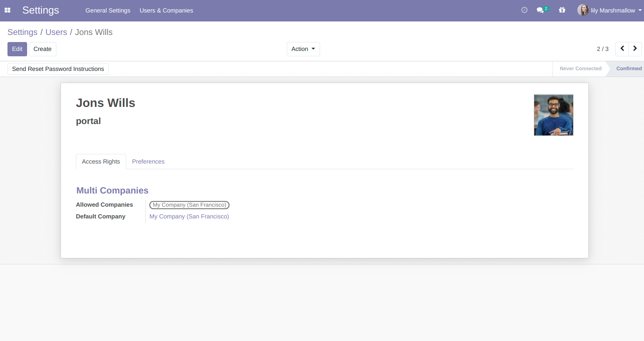Open the Users & Companies menu
644x341 pixels.
coord(166,10)
